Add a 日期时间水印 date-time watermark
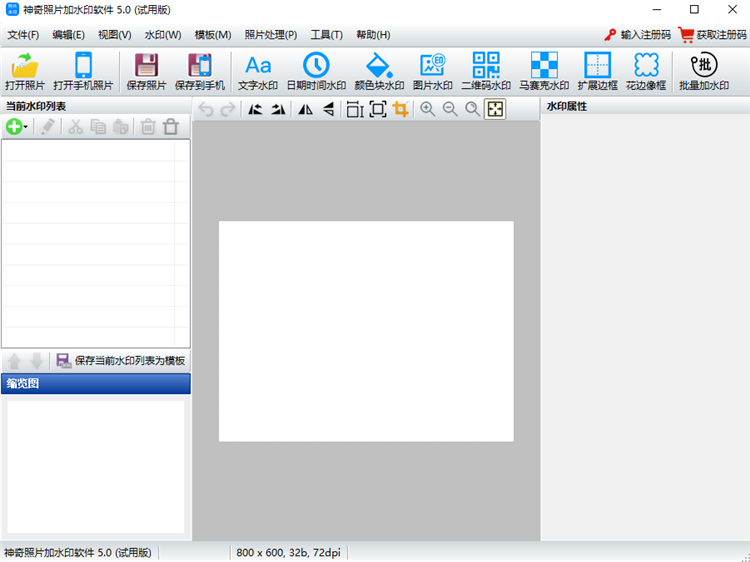Image resolution: width=750 pixels, height=562 pixels. [316, 71]
